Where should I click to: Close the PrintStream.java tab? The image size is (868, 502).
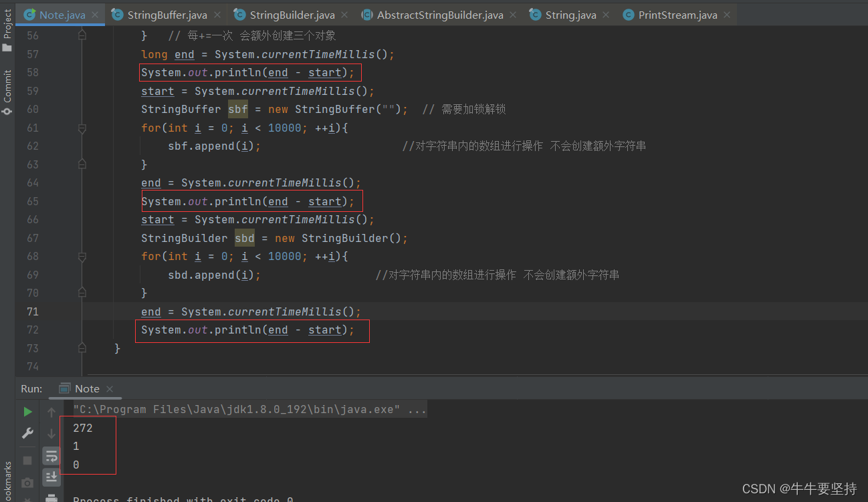point(726,15)
